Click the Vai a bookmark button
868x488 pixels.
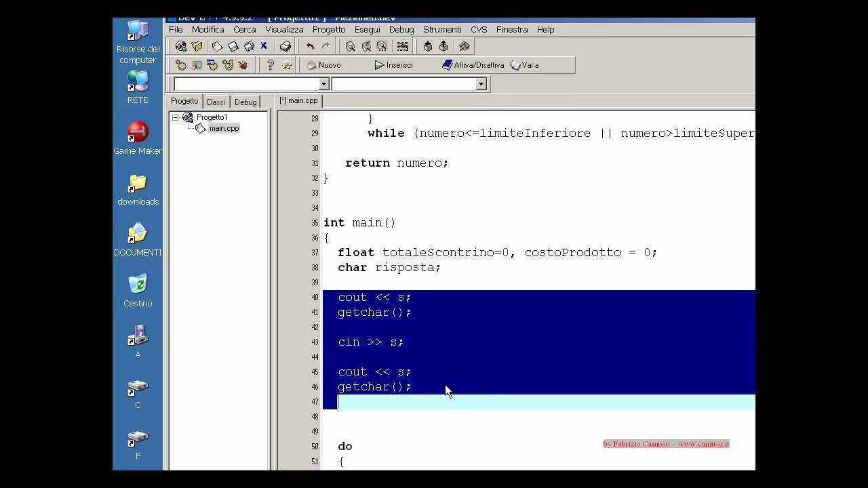524,65
